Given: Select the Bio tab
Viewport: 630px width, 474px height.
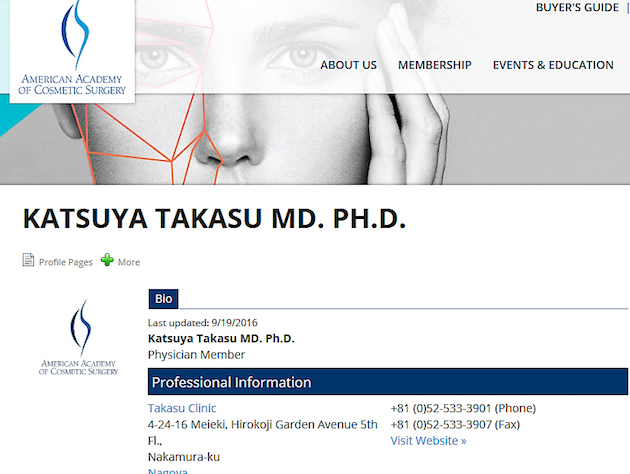Looking at the screenshot, I should [x=164, y=299].
